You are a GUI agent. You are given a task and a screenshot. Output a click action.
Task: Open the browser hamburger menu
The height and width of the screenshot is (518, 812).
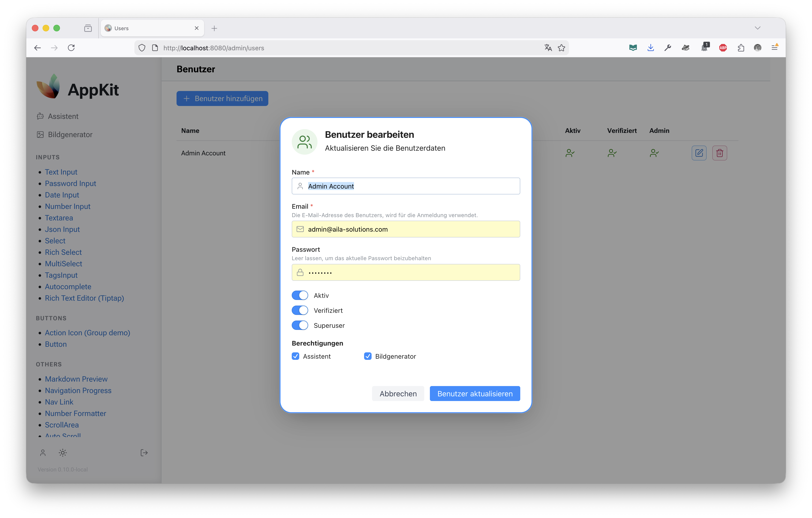[775, 48]
